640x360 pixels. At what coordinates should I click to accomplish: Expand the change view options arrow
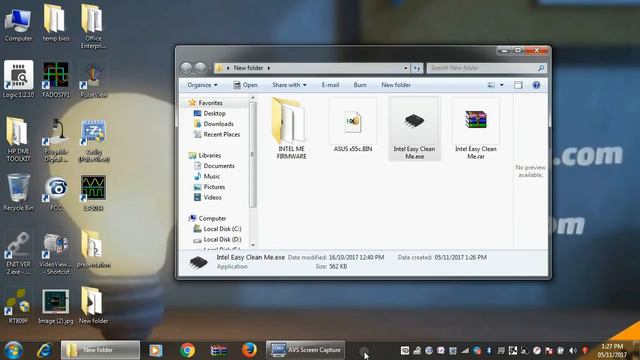pos(502,85)
